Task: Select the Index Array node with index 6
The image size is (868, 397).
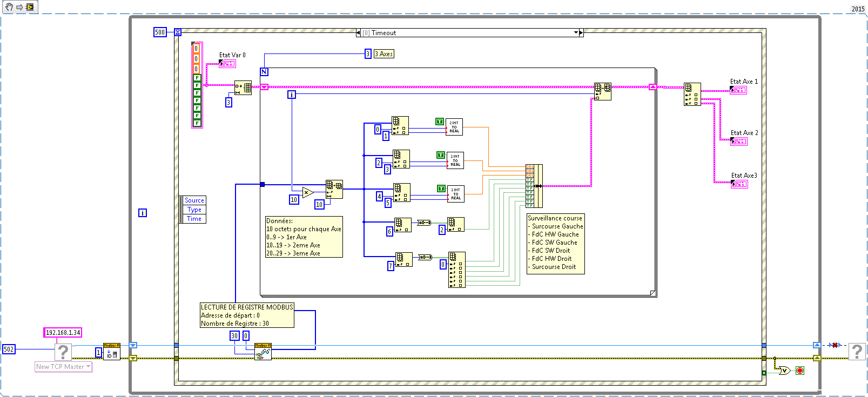Action: pos(403,225)
